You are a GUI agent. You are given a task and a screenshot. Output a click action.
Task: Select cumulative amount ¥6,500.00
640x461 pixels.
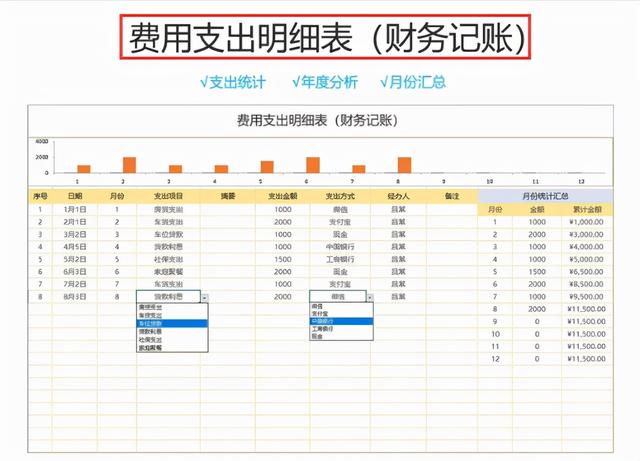587,272
